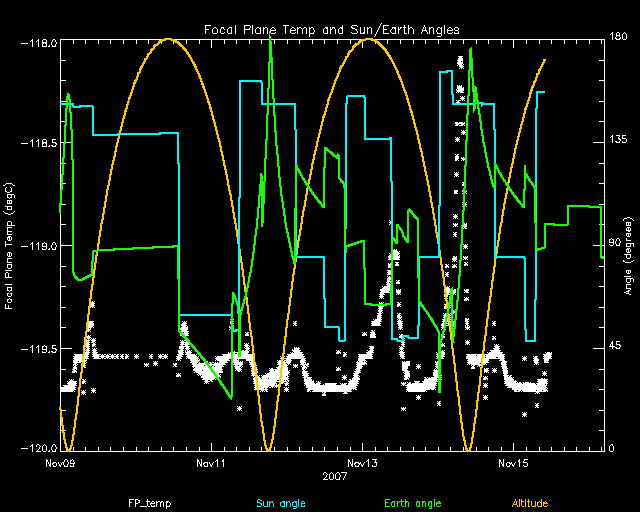Click the Nov11 x-axis date label
Screen dimensions: 640x512
coord(211,464)
